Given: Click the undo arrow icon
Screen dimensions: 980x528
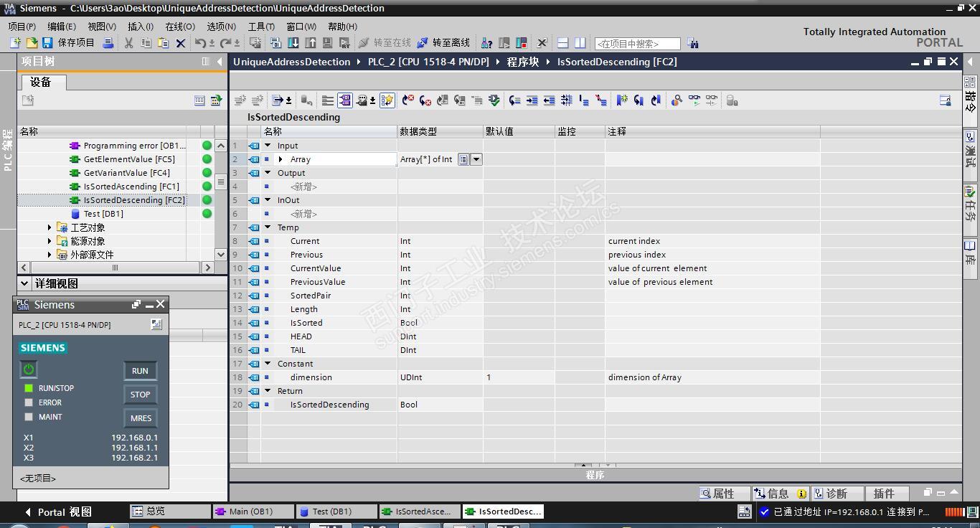Looking at the screenshot, I should tap(201, 43).
